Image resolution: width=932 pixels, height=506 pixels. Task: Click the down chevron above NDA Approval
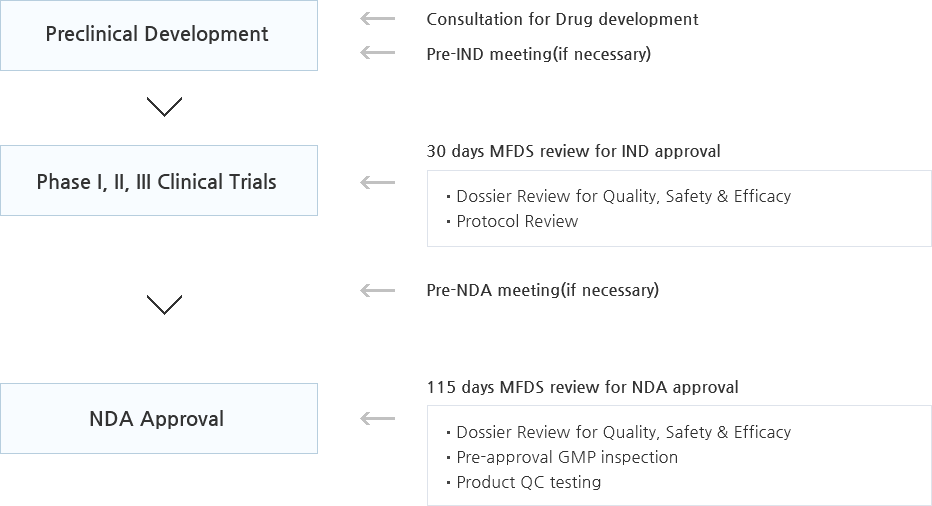(x=165, y=305)
